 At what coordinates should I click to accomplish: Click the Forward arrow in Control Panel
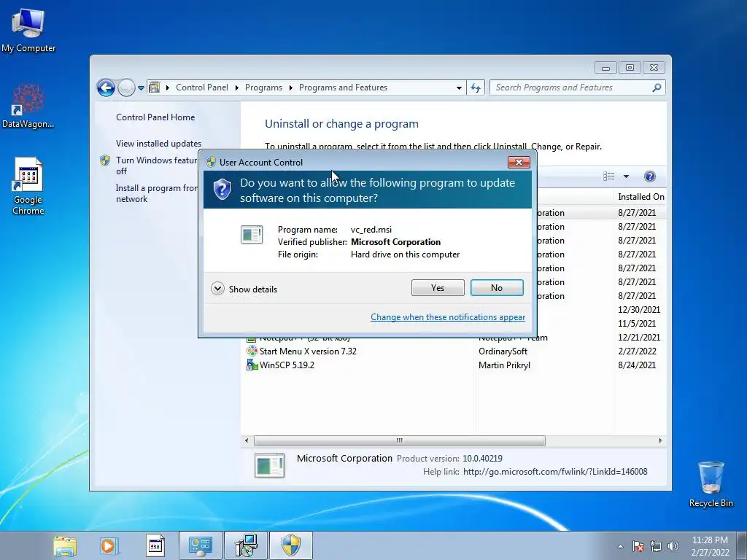126,87
